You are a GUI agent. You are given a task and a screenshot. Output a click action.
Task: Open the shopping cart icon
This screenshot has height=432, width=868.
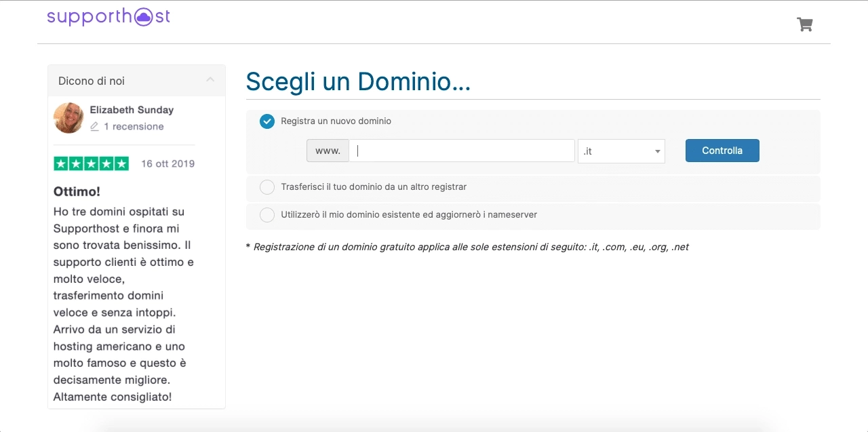pyautogui.click(x=804, y=24)
